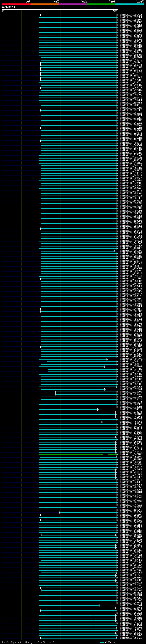Select the UniRef100_Q84NI8 label
This screenshot has height=644, width=146.
(x=131, y=105)
